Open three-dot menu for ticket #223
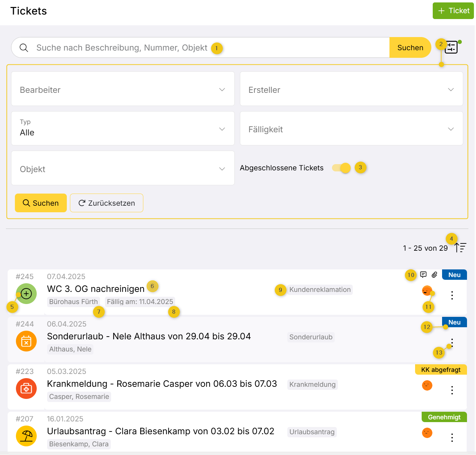 coord(452,390)
